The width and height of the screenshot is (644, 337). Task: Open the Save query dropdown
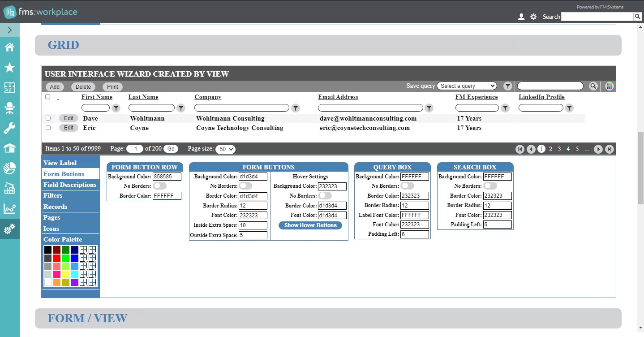pyautogui.click(x=467, y=86)
